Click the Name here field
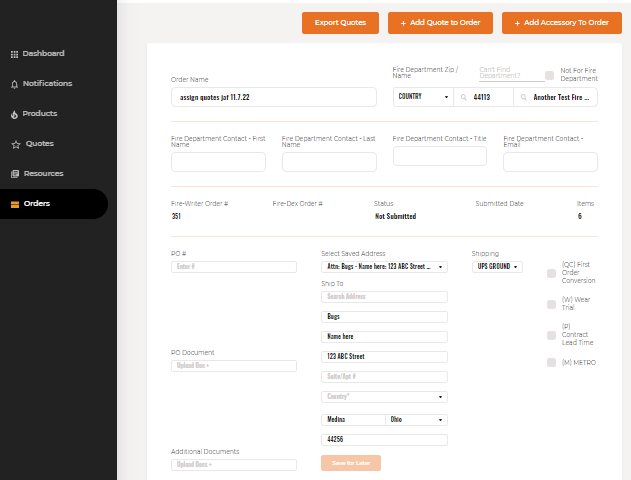 click(x=384, y=337)
